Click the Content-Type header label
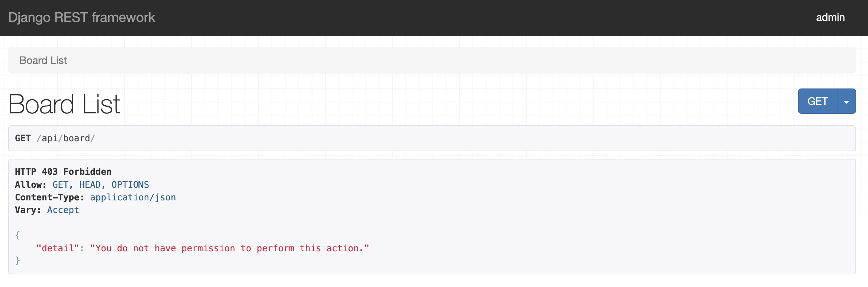 (49, 197)
